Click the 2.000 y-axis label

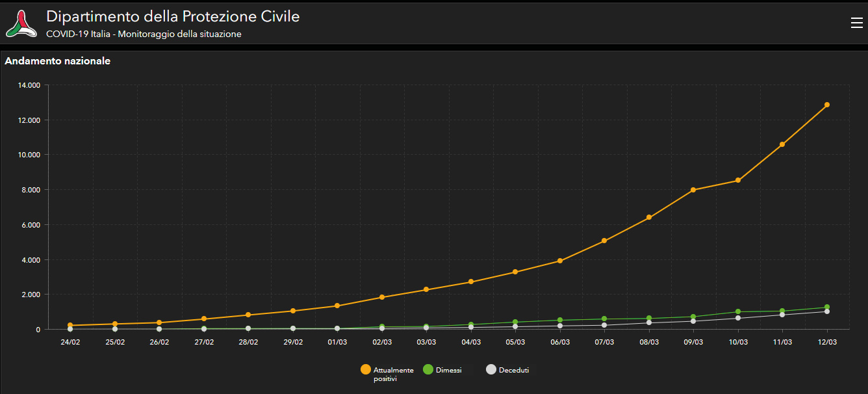click(x=32, y=295)
